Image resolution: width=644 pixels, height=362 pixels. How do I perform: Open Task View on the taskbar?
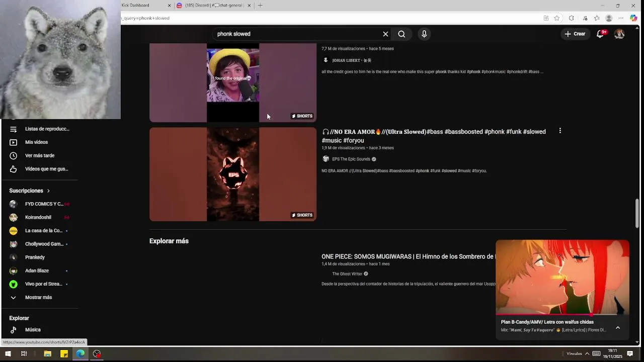pos(24,354)
